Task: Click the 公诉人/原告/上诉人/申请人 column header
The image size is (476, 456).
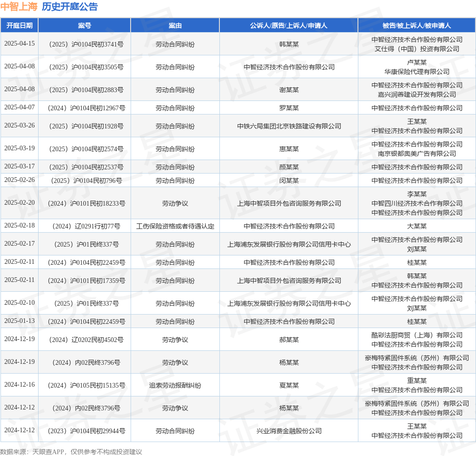Action: 289,26
